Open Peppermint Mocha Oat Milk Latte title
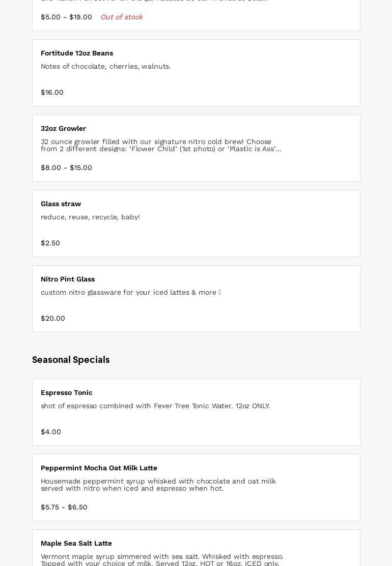This screenshot has height=566, width=392. point(99,468)
